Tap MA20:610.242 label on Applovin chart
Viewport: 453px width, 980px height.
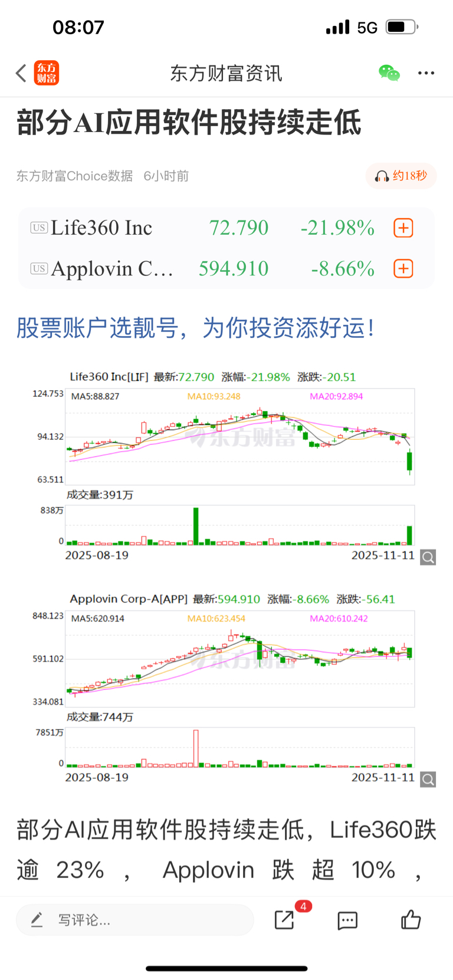339,619
